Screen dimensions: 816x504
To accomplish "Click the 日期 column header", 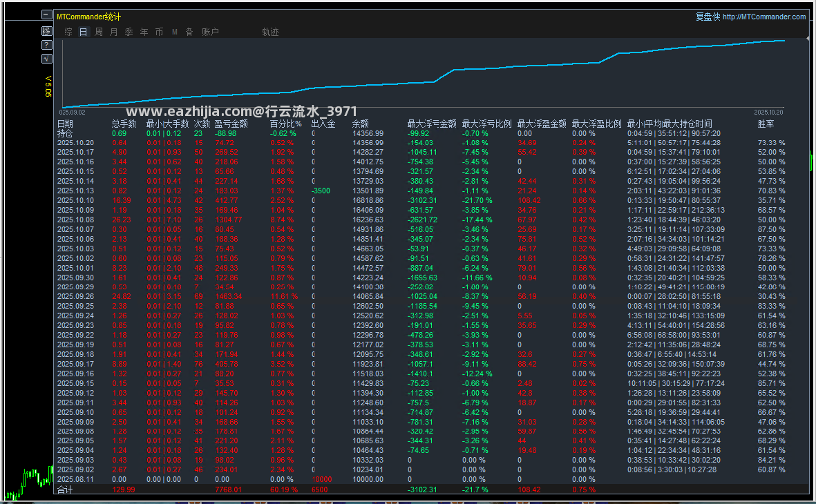I will (65, 124).
